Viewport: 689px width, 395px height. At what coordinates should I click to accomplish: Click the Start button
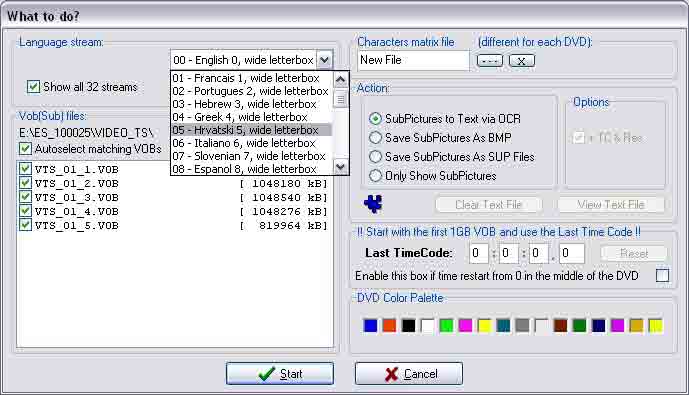280,374
